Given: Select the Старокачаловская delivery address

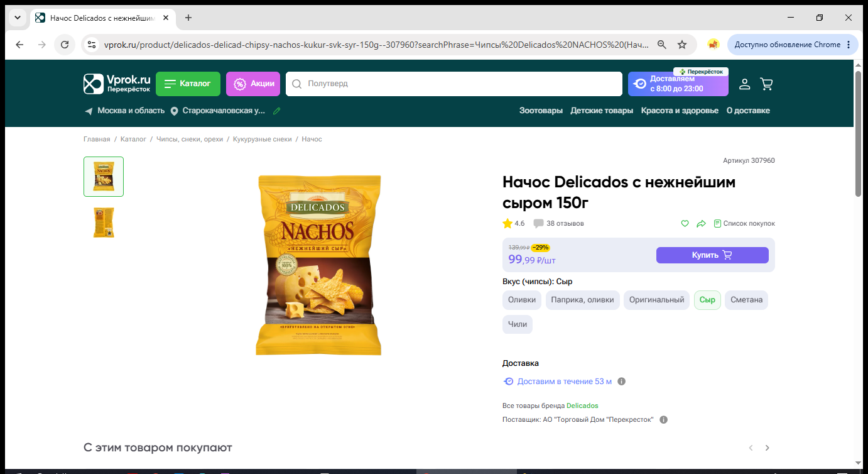Looking at the screenshot, I should pos(218,111).
